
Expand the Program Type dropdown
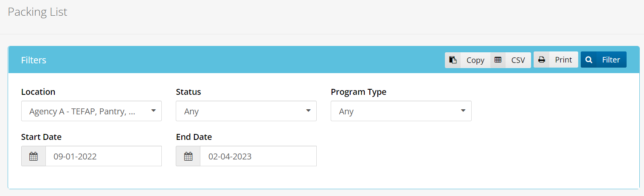[x=401, y=111]
